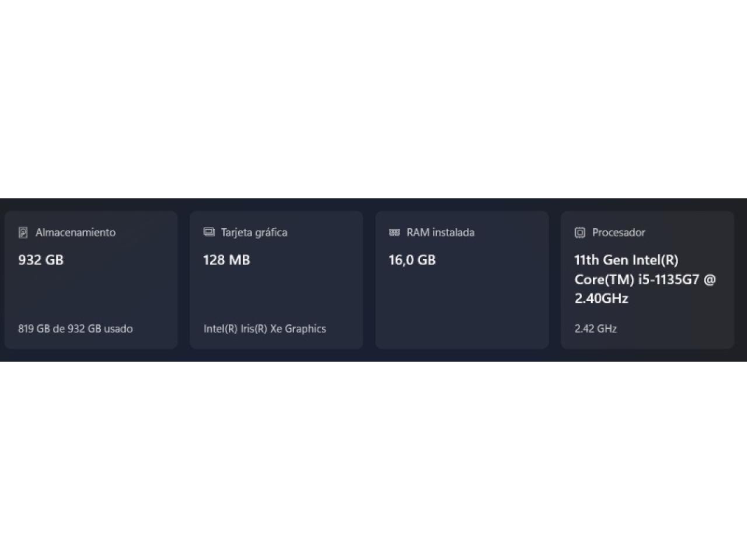The width and height of the screenshot is (747, 560).
Task: Click the memory chip icon beside RAM instalada
Action: click(x=395, y=232)
